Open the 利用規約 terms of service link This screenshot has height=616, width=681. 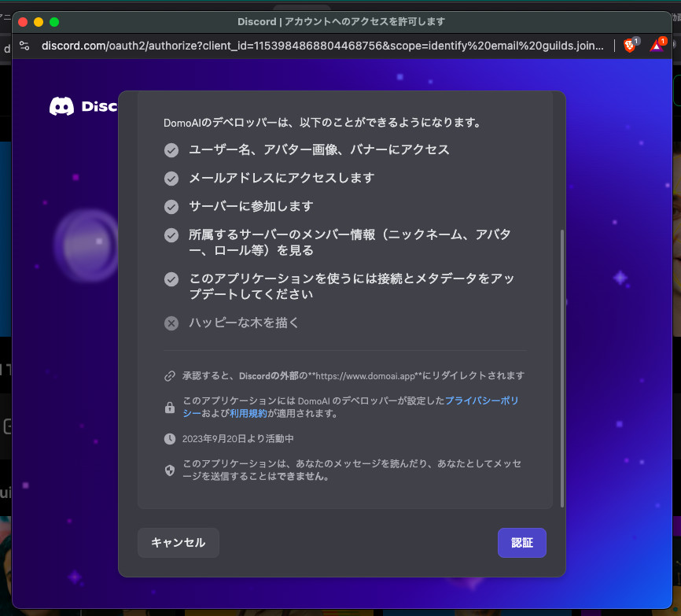coord(248,413)
